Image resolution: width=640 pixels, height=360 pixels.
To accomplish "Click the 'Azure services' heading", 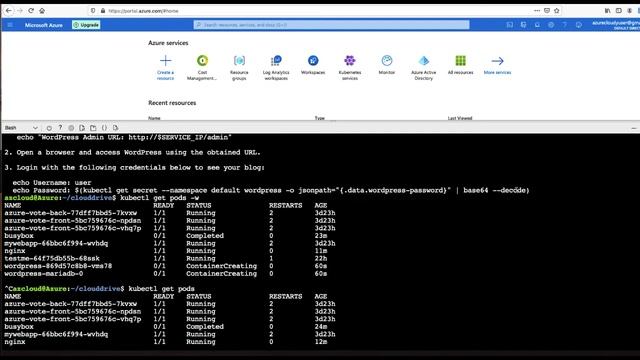I will click(168, 43).
